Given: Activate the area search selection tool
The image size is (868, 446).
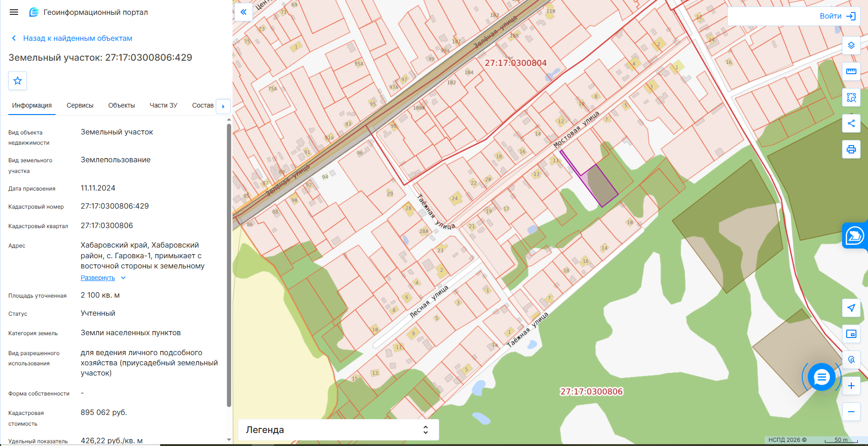Looking at the screenshot, I should pyautogui.click(x=851, y=97).
